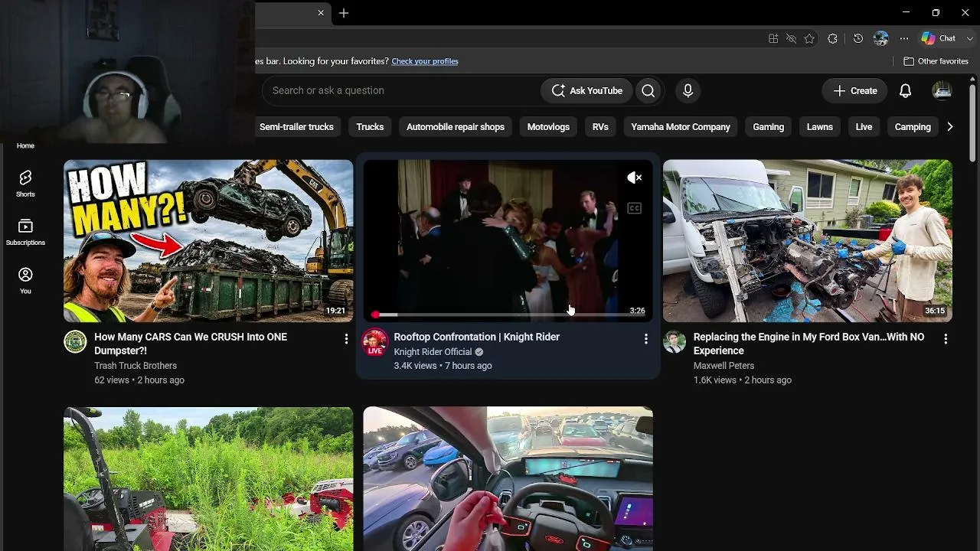Open the new browser tab plus button

pyautogui.click(x=344, y=13)
